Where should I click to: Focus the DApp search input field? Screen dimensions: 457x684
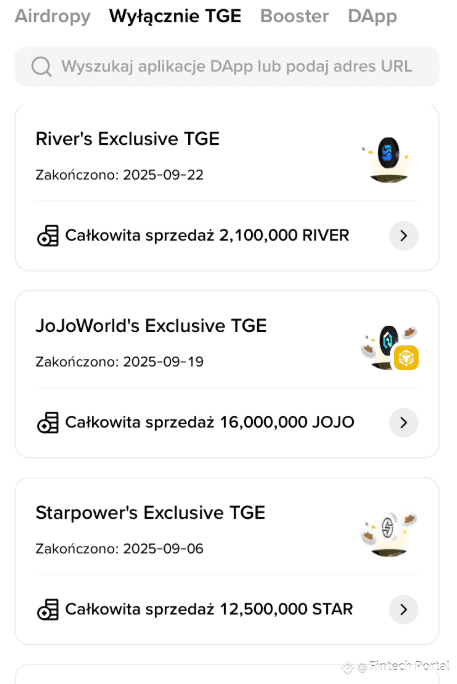pyautogui.click(x=227, y=67)
